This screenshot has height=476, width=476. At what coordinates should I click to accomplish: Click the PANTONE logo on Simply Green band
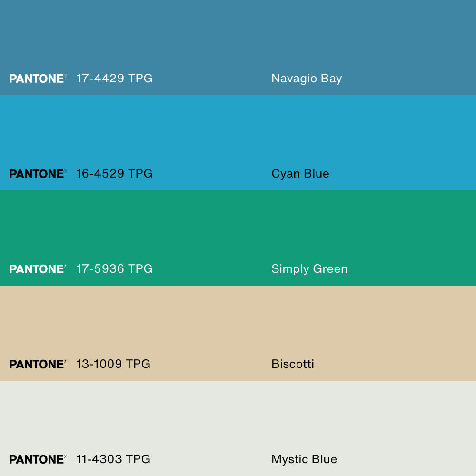[38, 269]
